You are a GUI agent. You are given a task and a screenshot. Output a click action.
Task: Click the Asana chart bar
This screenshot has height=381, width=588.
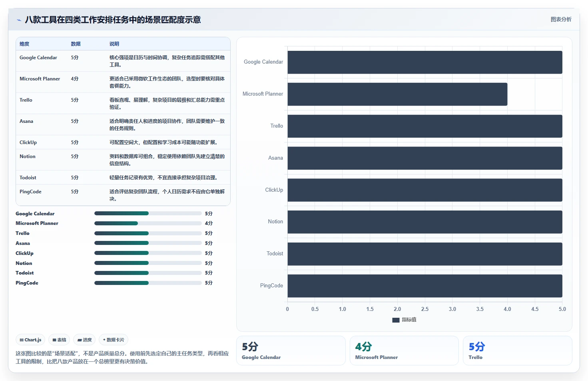coord(425,158)
